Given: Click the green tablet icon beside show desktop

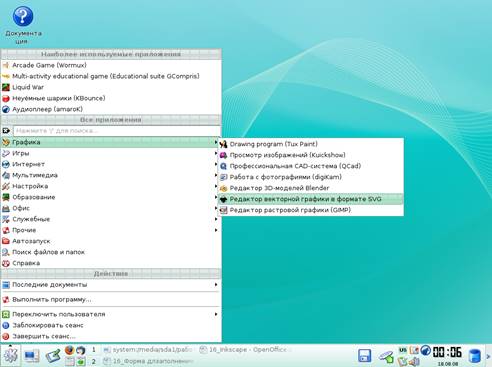Looking at the screenshot, I should (53, 356).
